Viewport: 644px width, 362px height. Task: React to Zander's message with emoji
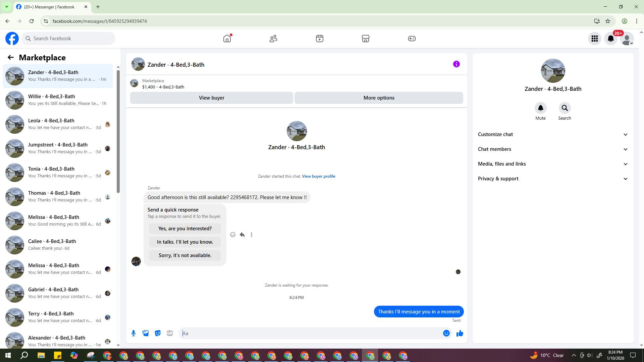click(233, 235)
